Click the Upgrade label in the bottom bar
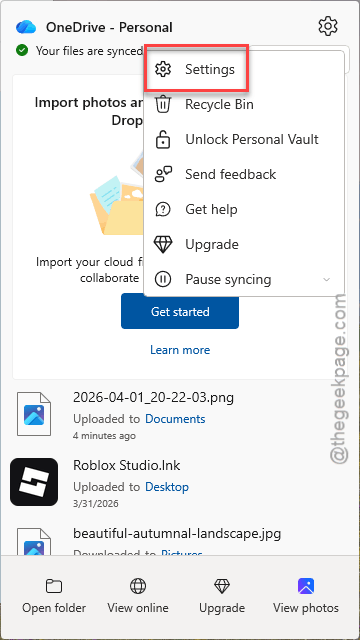The height and width of the screenshot is (640, 360). 222,608
